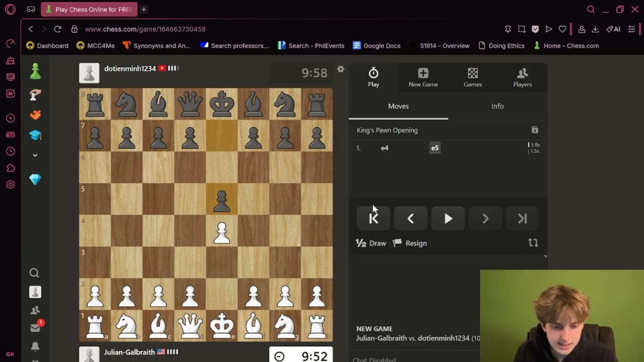Open browser downloads icon

tap(595, 29)
